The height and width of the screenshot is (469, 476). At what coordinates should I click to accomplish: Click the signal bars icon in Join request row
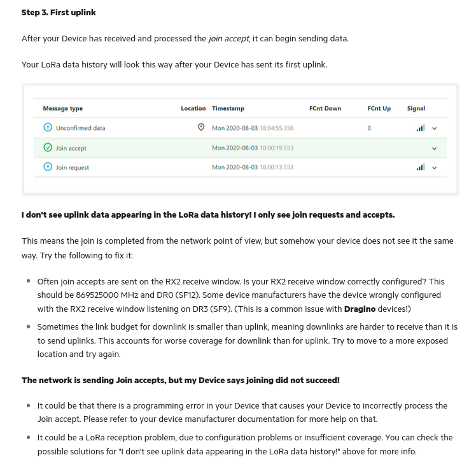[x=421, y=167]
